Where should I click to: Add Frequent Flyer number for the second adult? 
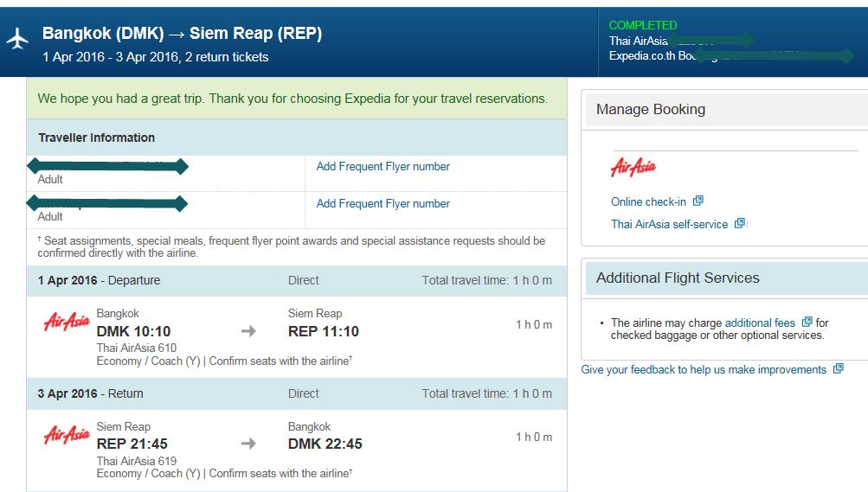383,203
